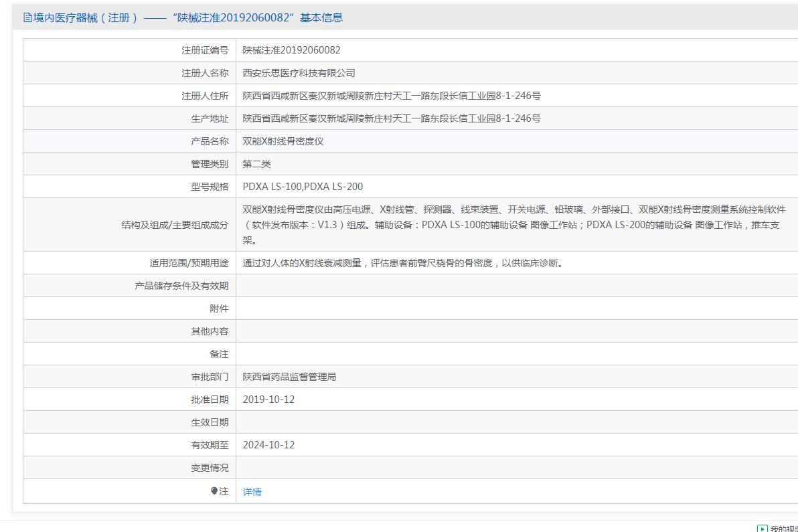
Task: Open the 详情 link in the 注 row
Action: click(252, 492)
